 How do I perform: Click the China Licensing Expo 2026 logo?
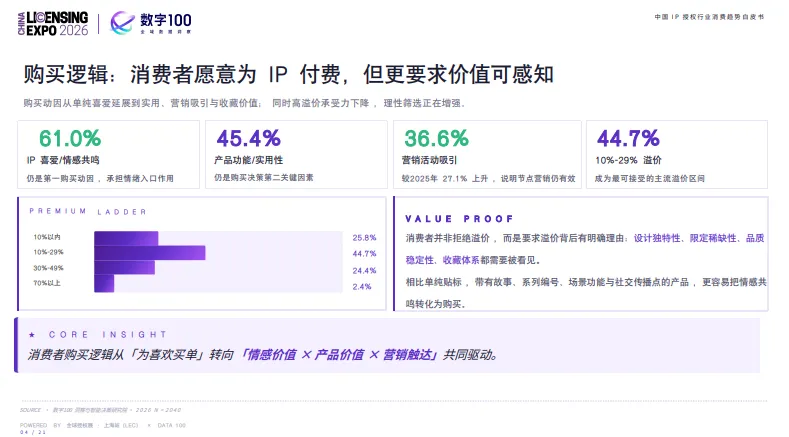click(x=53, y=24)
